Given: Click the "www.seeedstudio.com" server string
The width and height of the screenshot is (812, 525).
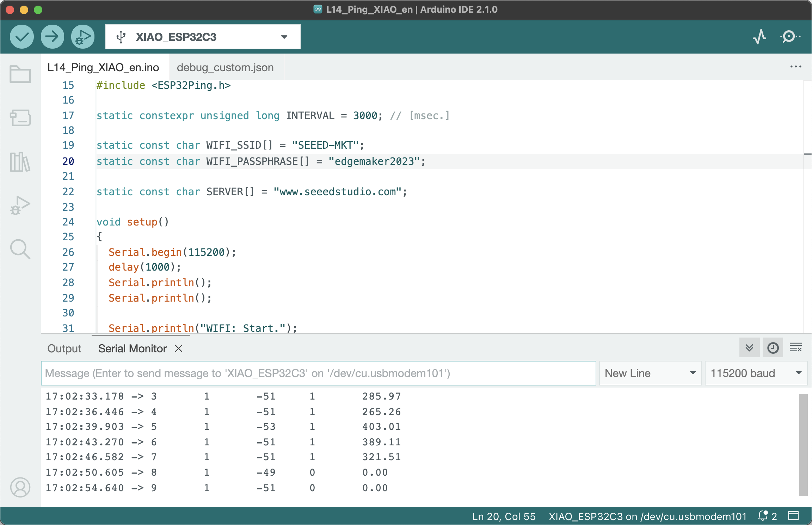Looking at the screenshot, I should point(338,192).
